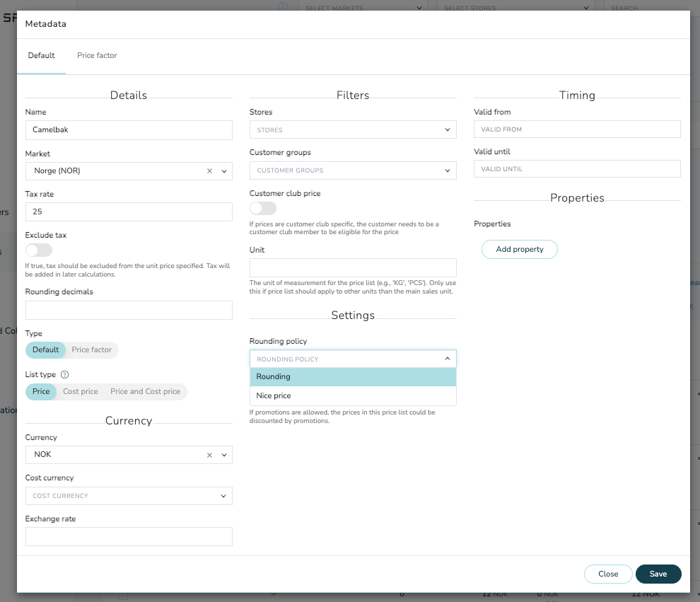Viewport: 700px width, 602px height.
Task: Switch to the Price factor tab
Action: [x=97, y=55]
